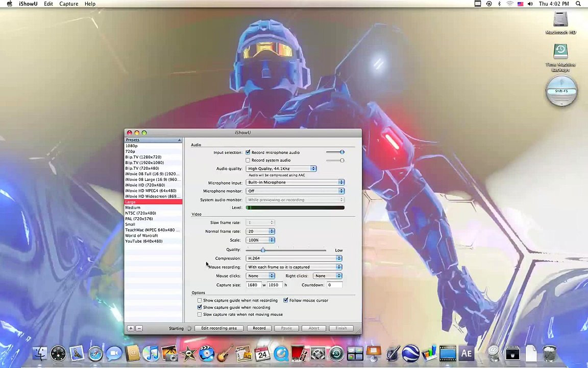Remove preset with minus button
This screenshot has width=588, height=368.
coord(139,328)
